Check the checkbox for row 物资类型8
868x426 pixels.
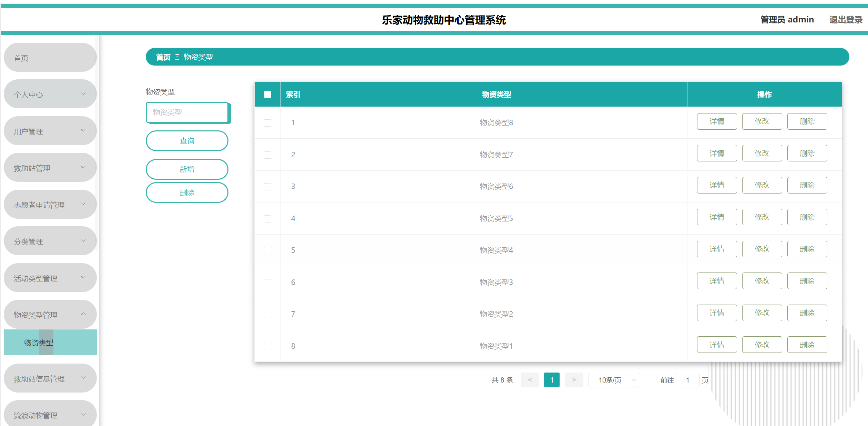[267, 123]
